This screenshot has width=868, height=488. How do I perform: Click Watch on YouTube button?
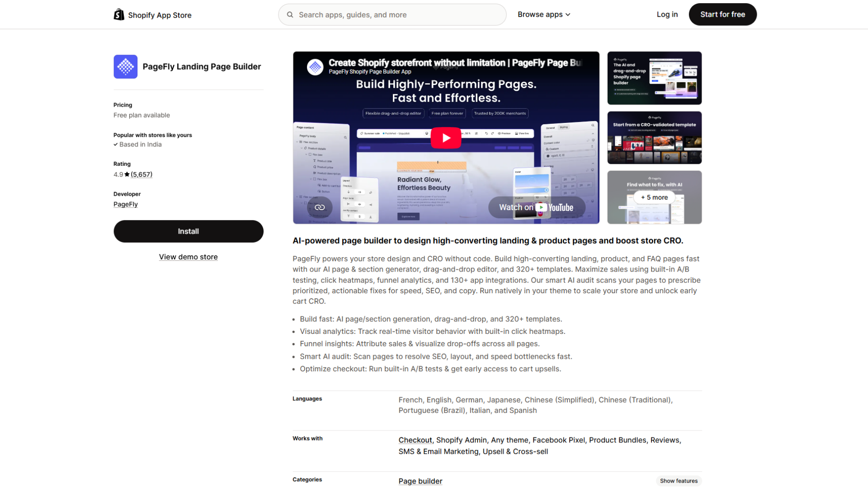(x=537, y=207)
